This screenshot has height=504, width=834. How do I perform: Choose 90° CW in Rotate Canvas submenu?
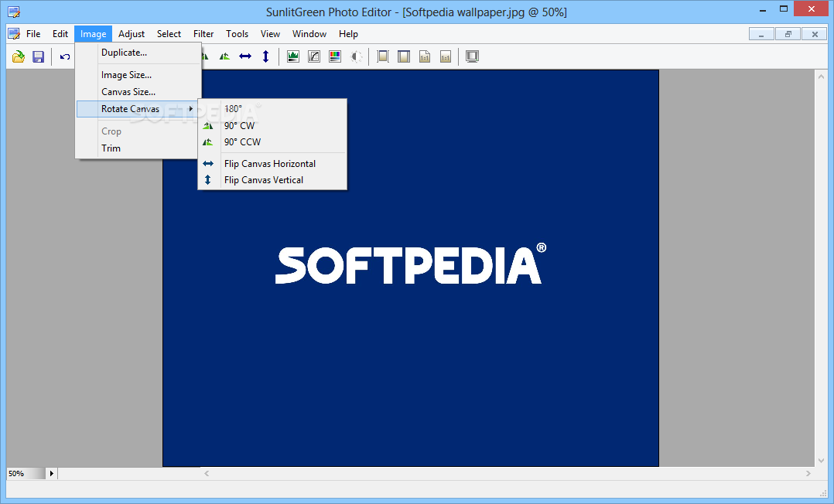click(272, 126)
